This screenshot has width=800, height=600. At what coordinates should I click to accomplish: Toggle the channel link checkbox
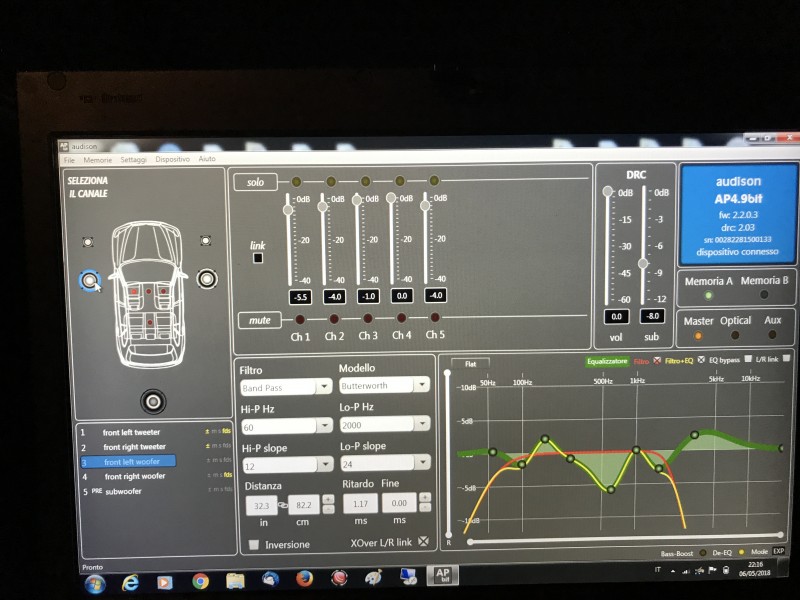click(x=258, y=258)
